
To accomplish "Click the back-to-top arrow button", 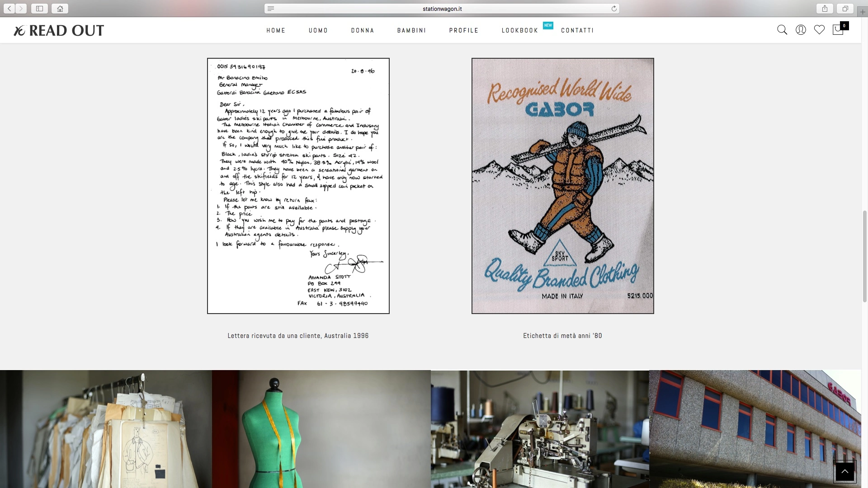I will pyautogui.click(x=844, y=472).
